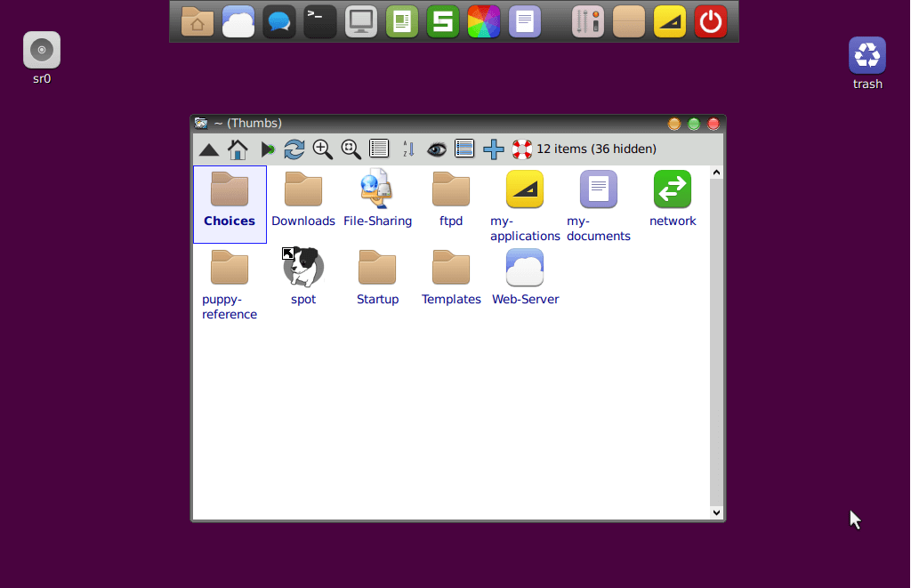
Task: Open terminal from the dock
Action: tap(320, 22)
